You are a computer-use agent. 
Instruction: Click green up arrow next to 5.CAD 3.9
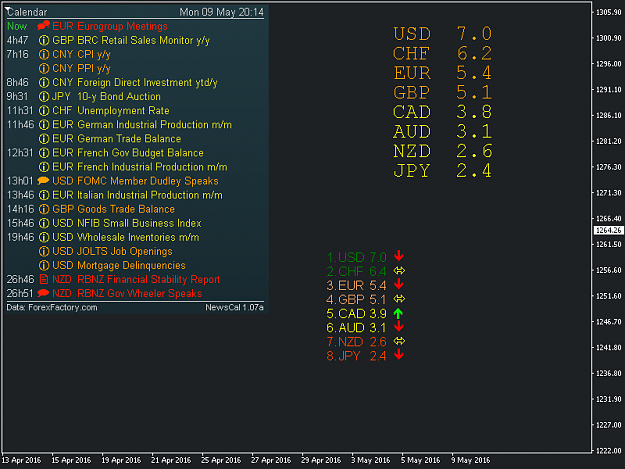coord(398,314)
